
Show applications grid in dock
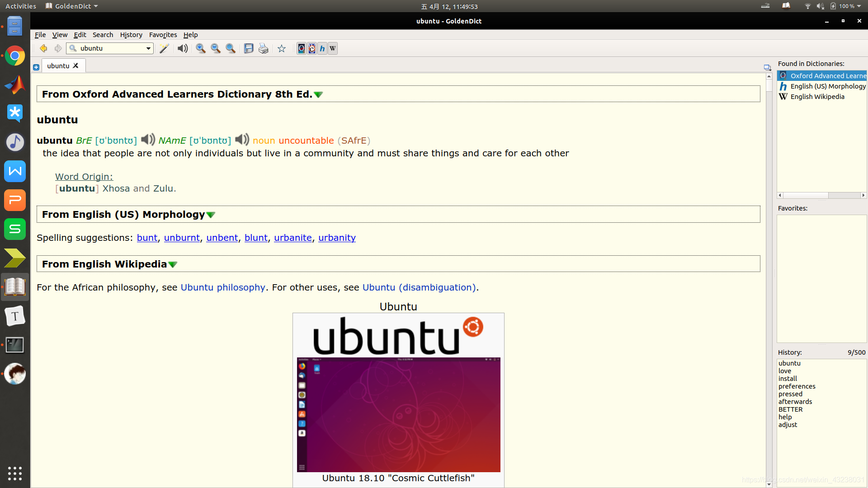coord(15,473)
